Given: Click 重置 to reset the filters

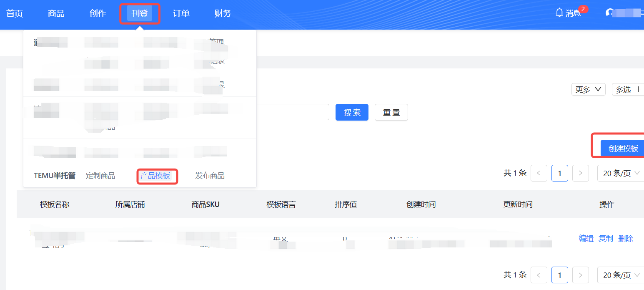Looking at the screenshot, I should coord(391,112).
